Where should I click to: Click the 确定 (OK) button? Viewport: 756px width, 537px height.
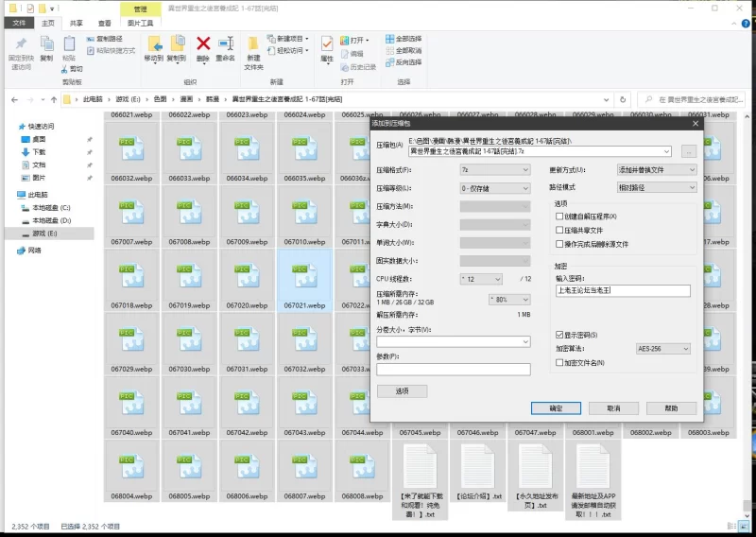556,408
